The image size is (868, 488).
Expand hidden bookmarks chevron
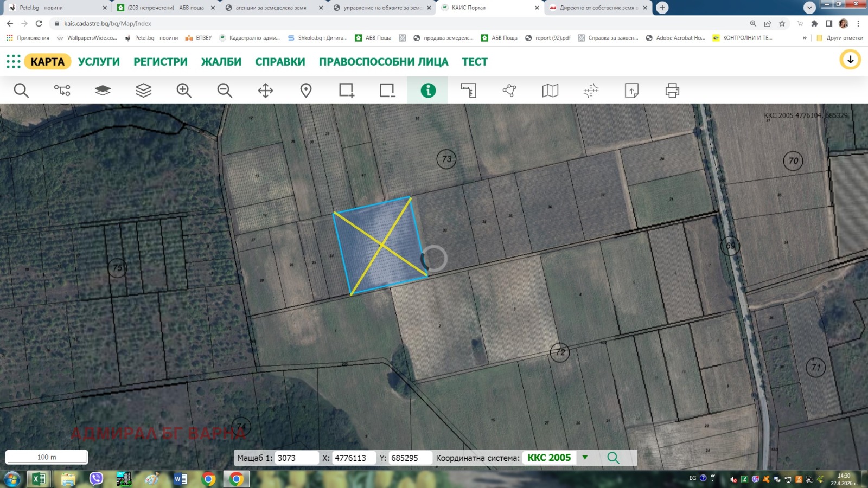click(805, 38)
